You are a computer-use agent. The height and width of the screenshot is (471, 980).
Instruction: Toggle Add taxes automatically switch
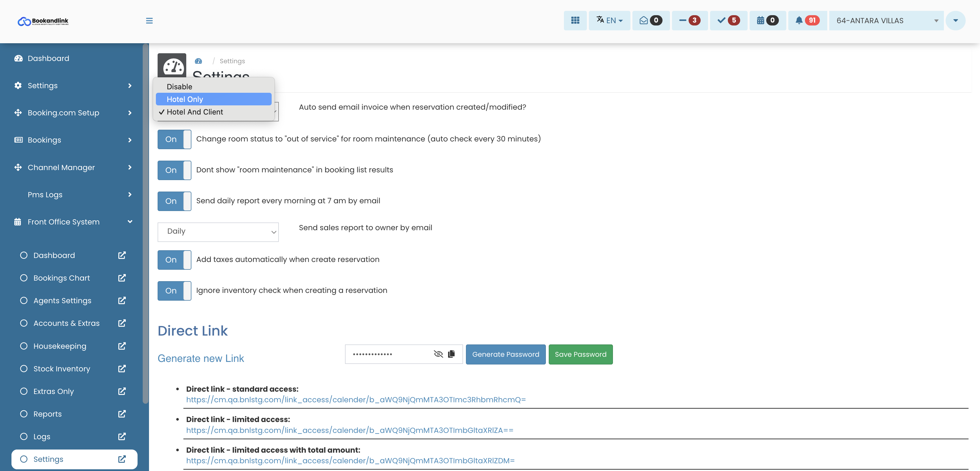click(174, 260)
